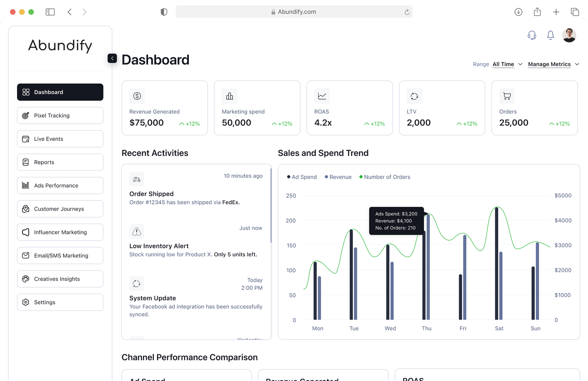Open Settings from the sidebar menu

44,302
